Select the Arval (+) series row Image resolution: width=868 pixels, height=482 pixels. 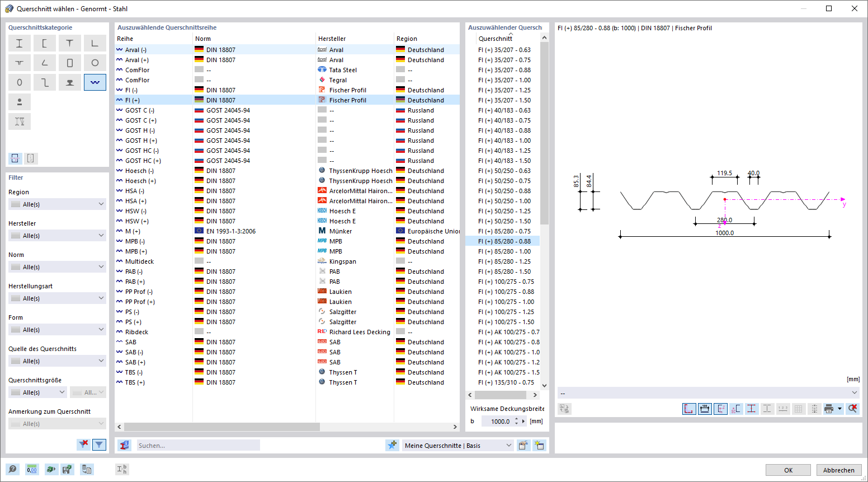coord(287,60)
